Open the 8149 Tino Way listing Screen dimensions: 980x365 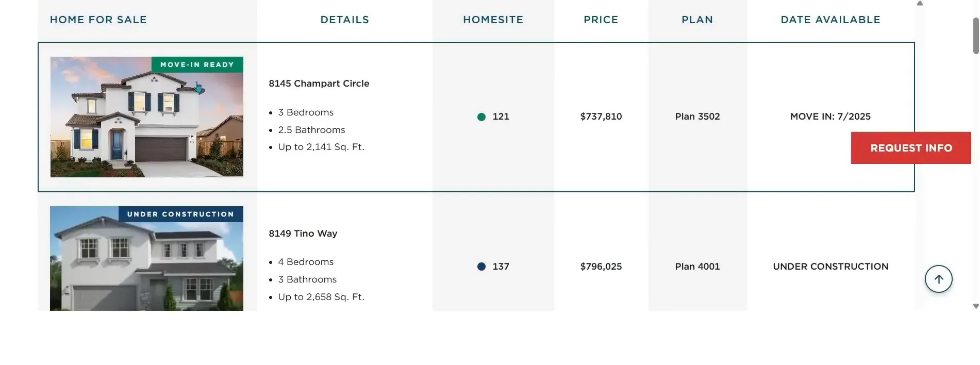(x=303, y=234)
